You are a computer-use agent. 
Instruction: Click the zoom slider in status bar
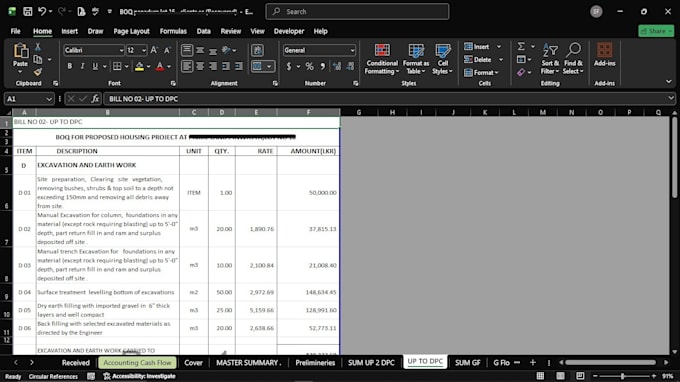click(624, 376)
